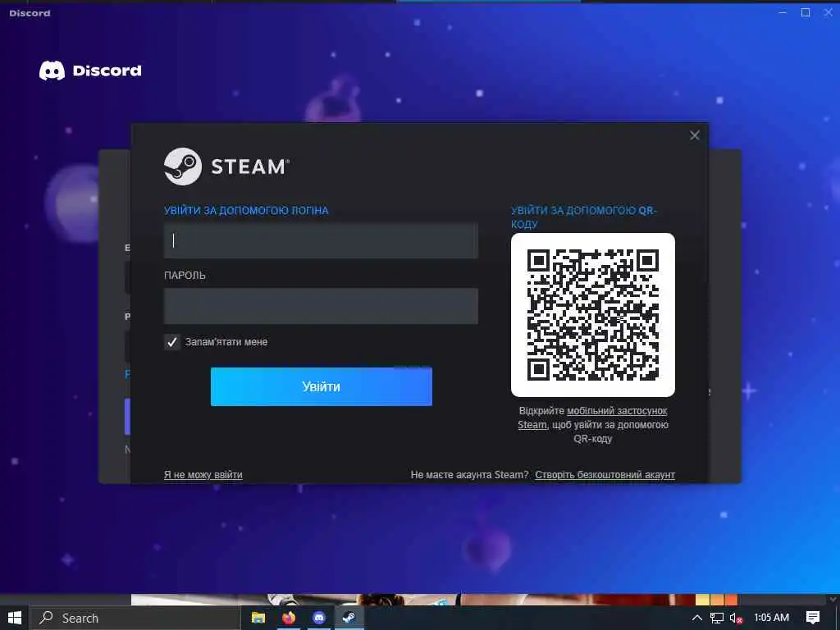This screenshot has width=840, height=630.
Task: Click the Steam QR code image
Action: click(592, 315)
